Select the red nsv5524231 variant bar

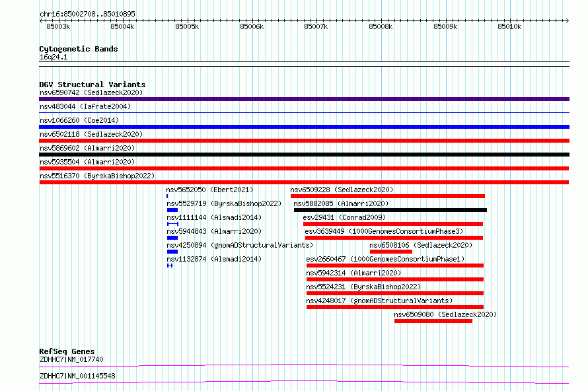click(x=395, y=293)
